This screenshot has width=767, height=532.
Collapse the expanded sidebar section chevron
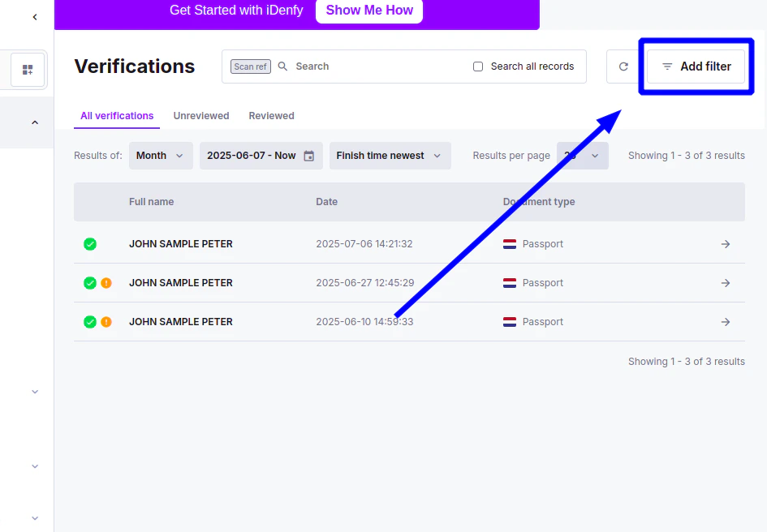coord(35,122)
